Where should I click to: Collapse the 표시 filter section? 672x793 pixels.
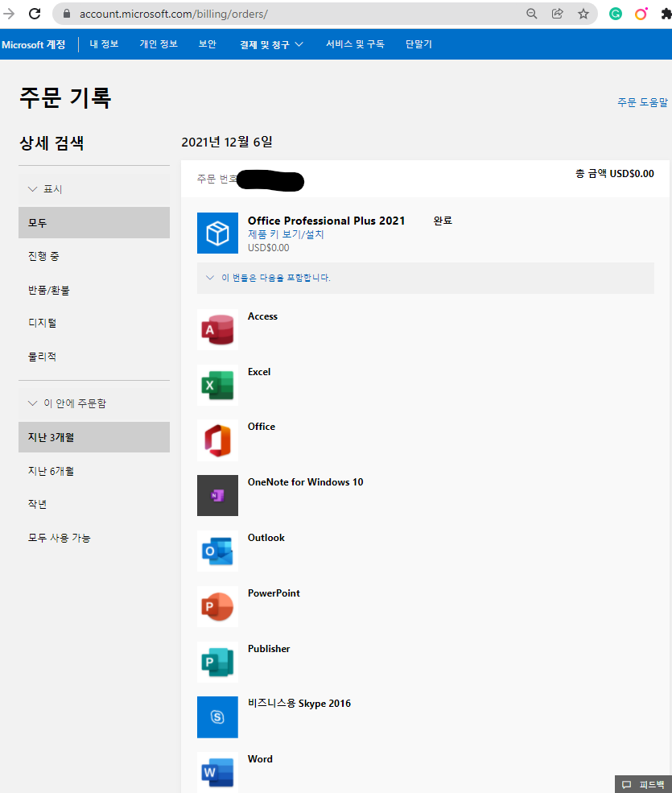[x=94, y=189]
